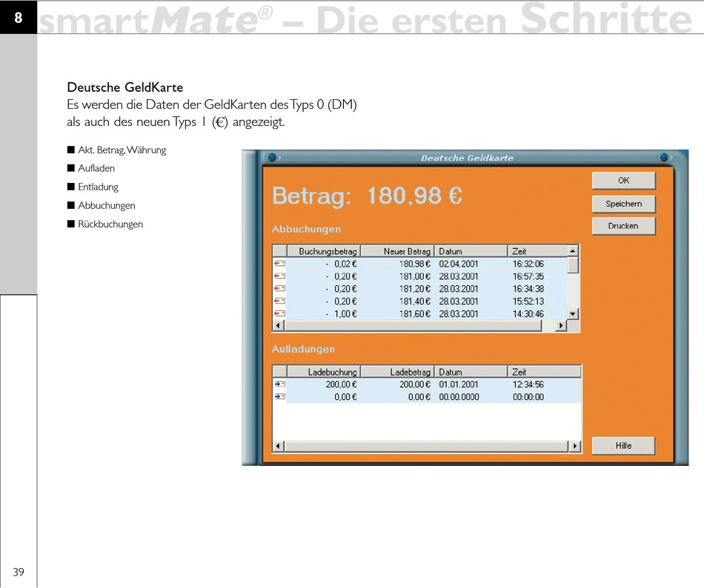Select the '14:30:46' time cell
This screenshot has width=704, height=588.
tap(528, 314)
